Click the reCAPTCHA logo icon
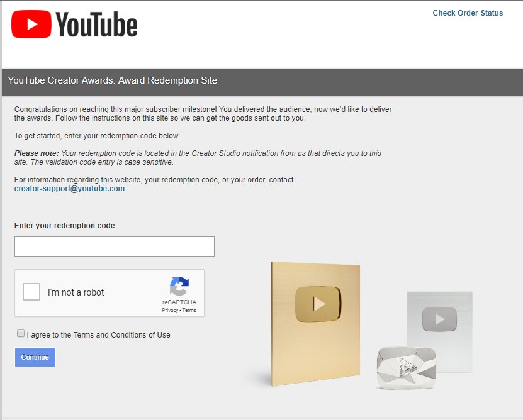523x420 pixels. click(x=179, y=286)
